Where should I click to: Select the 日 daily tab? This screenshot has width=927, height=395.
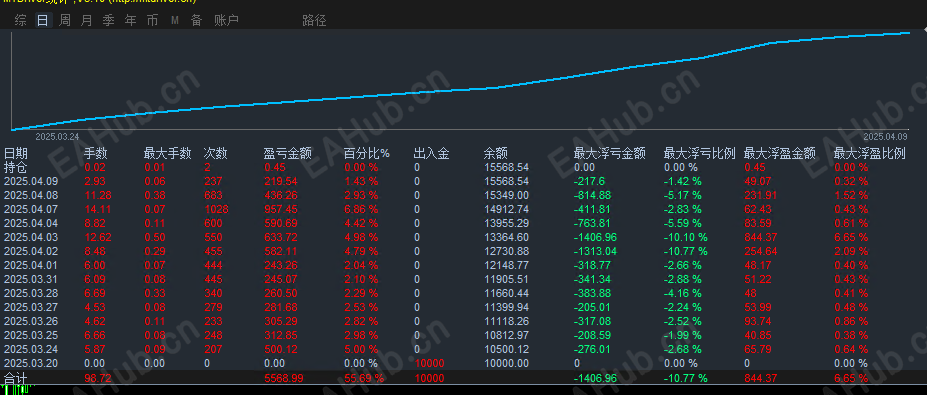[43, 21]
